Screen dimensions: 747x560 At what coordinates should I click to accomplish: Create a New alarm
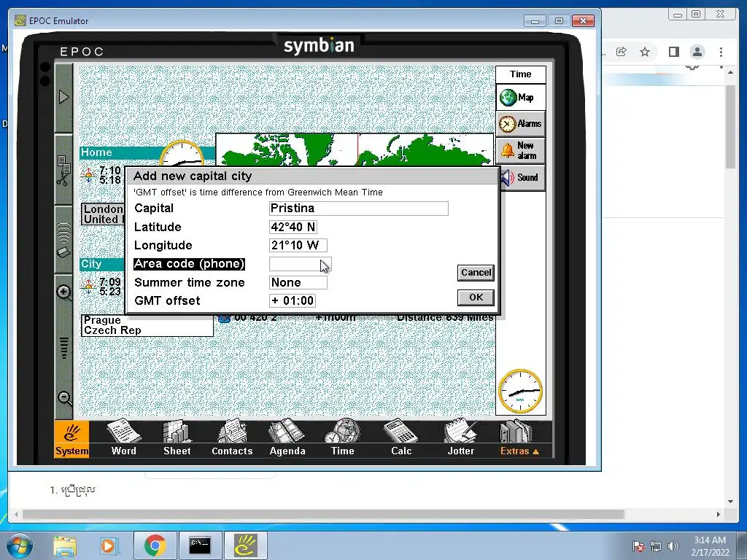point(520,150)
